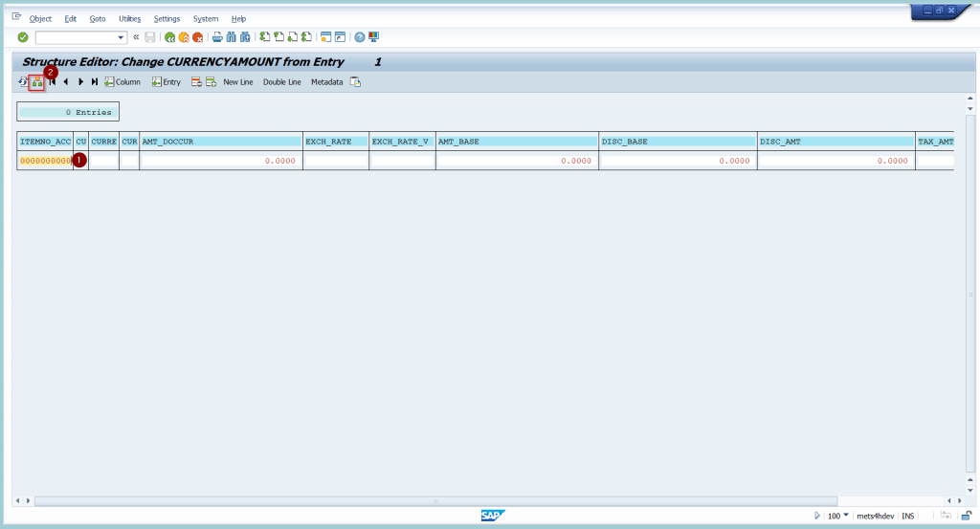Click the Find Next binoculars icon
This screenshot has width=980, height=529.
(245, 37)
